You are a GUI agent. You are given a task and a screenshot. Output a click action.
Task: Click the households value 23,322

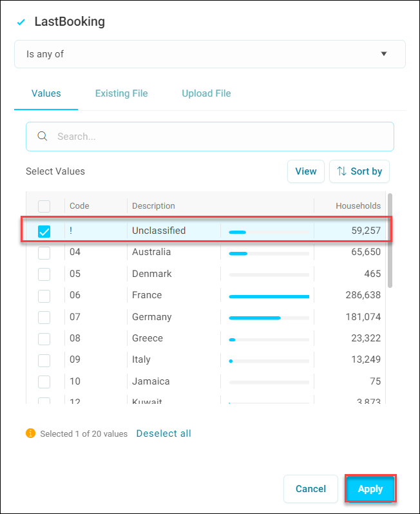pyautogui.click(x=366, y=338)
